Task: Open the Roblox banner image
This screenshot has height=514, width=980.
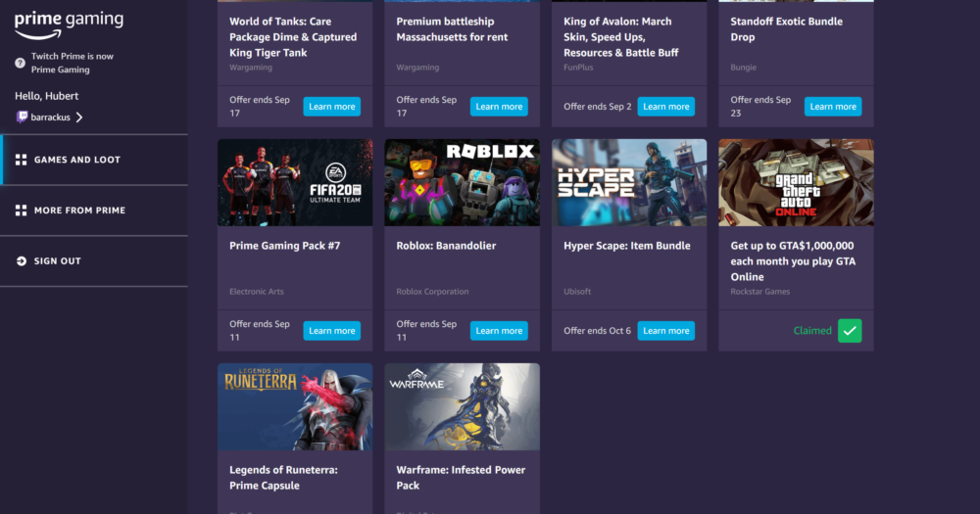Action: point(462,182)
